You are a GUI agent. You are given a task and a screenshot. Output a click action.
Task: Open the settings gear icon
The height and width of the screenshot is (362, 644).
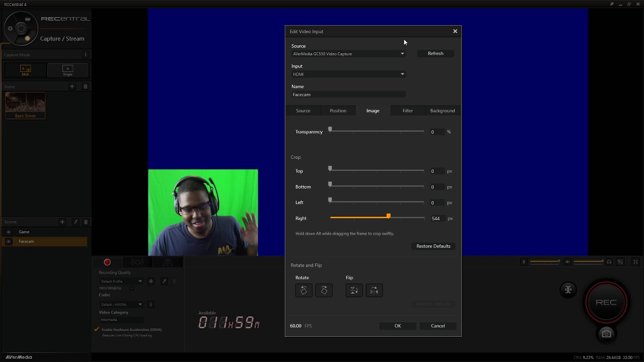(10, 28)
